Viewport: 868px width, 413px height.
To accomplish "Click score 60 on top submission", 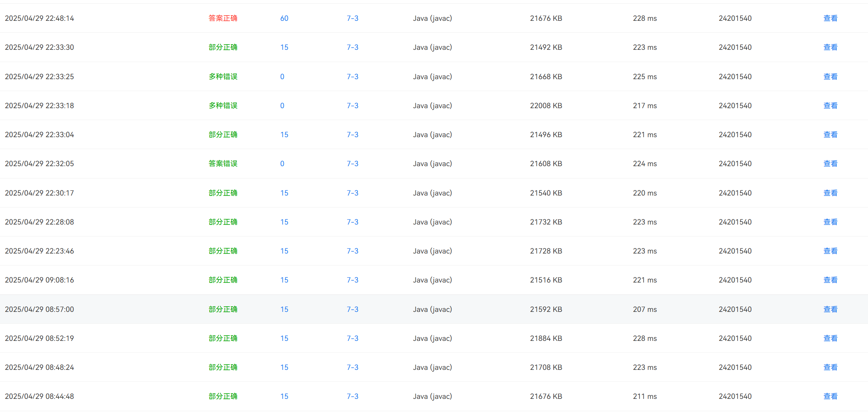I will pos(284,18).
